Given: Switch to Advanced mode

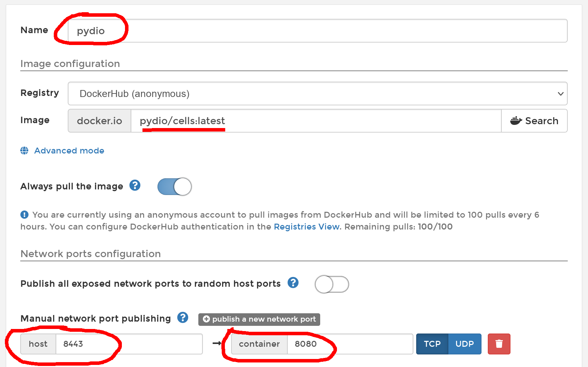Looking at the screenshot, I should click(69, 151).
